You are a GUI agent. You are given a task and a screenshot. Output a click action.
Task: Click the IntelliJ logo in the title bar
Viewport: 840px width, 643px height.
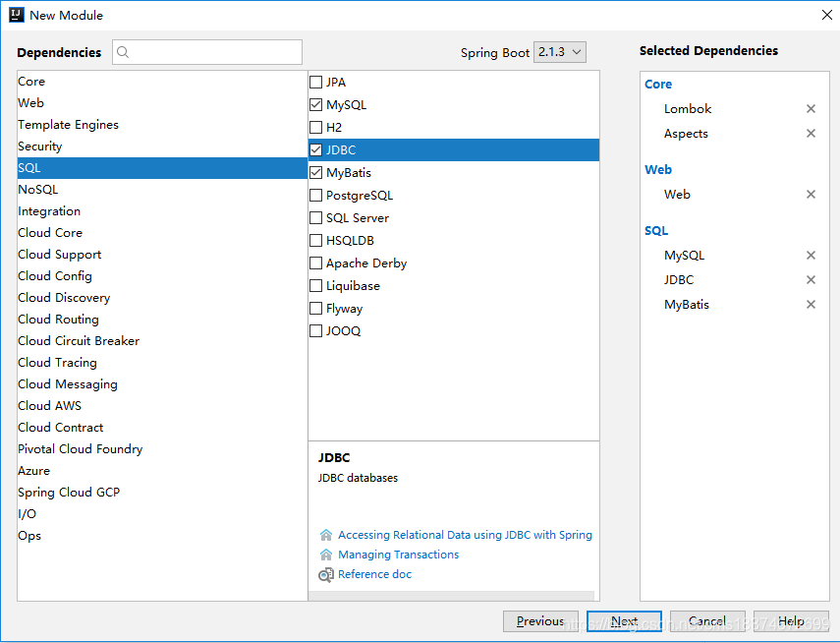(x=18, y=15)
